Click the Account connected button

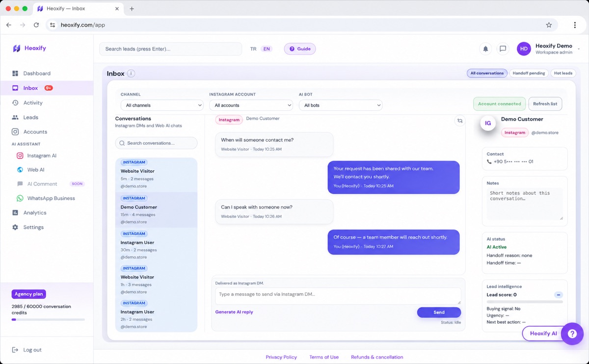499,104
